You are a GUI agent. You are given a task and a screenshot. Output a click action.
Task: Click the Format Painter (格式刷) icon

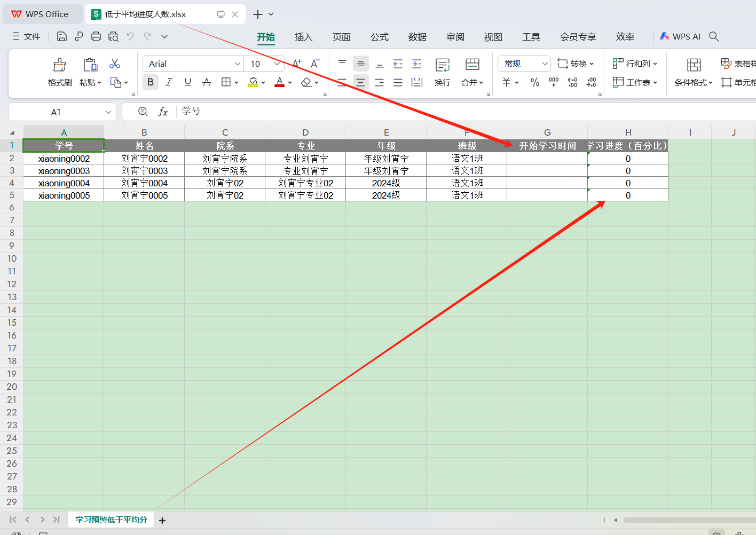pos(59,65)
